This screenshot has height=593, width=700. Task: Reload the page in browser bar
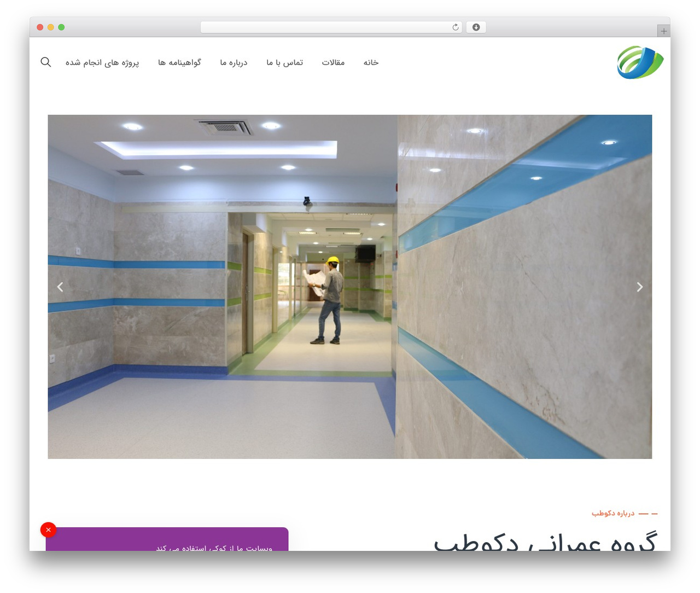(x=456, y=27)
